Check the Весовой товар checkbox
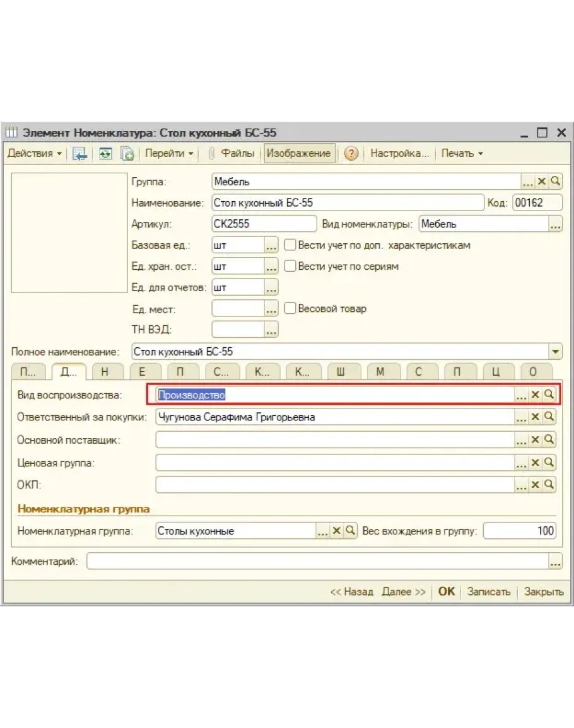Screen dimensions: 574x728 [290, 309]
